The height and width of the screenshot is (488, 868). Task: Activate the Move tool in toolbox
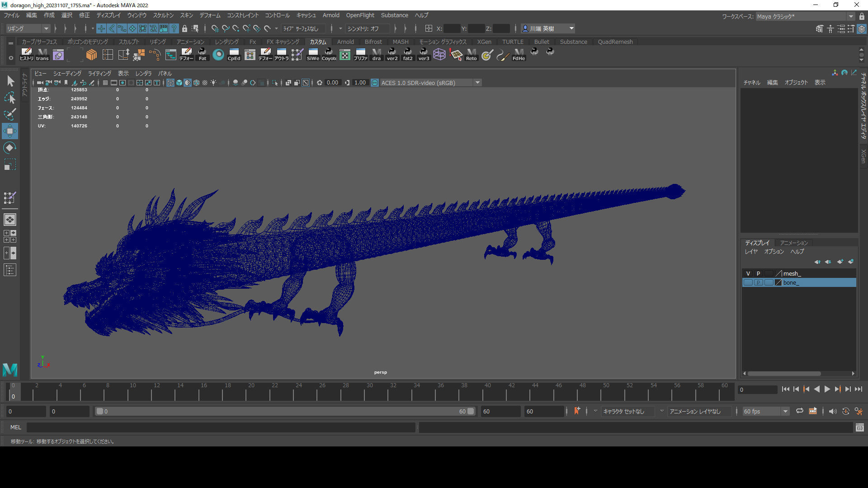(10, 131)
